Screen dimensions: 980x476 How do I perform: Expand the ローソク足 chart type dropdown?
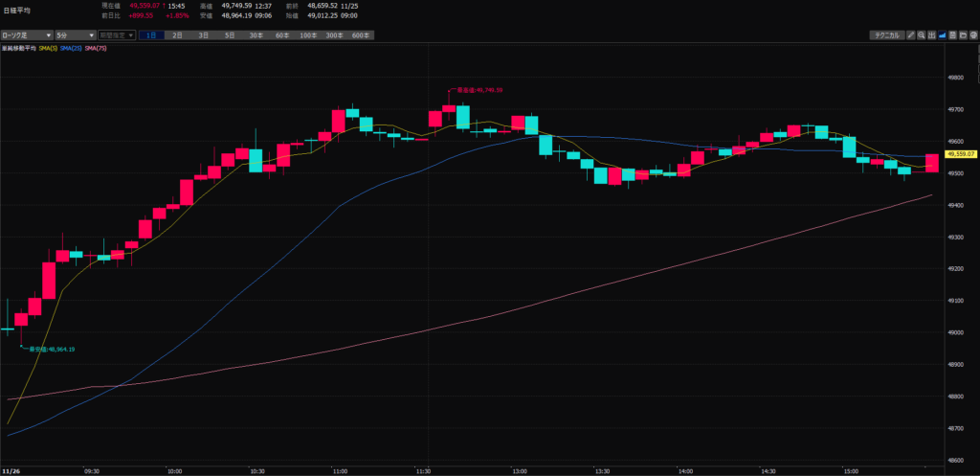(27, 35)
